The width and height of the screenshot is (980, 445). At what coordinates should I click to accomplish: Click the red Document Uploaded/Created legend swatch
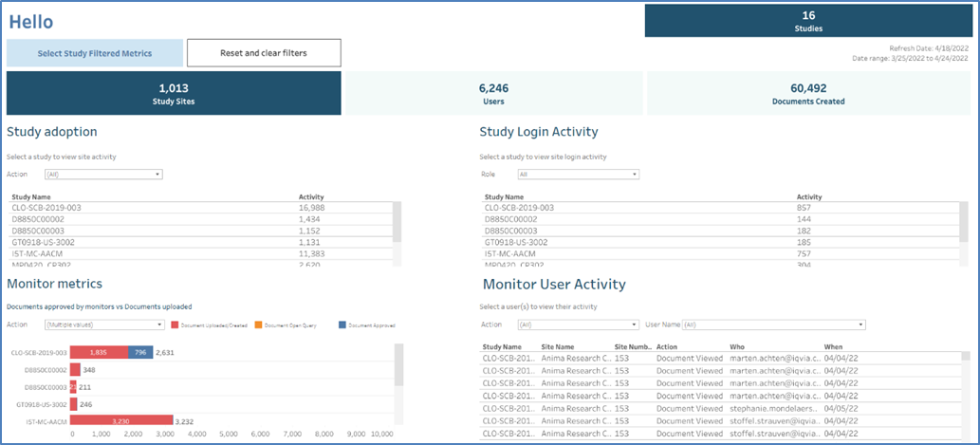tap(174, 325)
